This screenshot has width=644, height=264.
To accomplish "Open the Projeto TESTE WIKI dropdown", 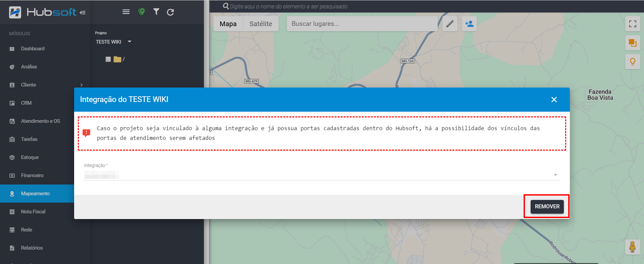I will coord(113,42).
